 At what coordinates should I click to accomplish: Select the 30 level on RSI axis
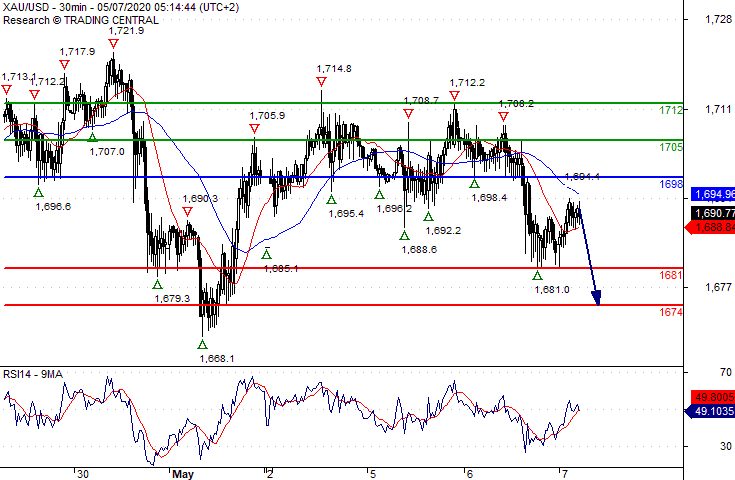(x=726, y=446)
